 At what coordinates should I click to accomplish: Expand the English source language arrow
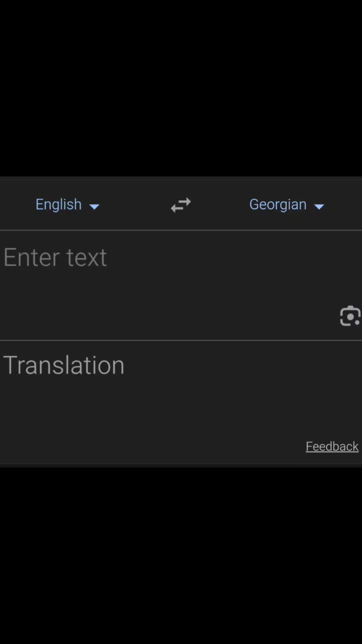point(95,207)
